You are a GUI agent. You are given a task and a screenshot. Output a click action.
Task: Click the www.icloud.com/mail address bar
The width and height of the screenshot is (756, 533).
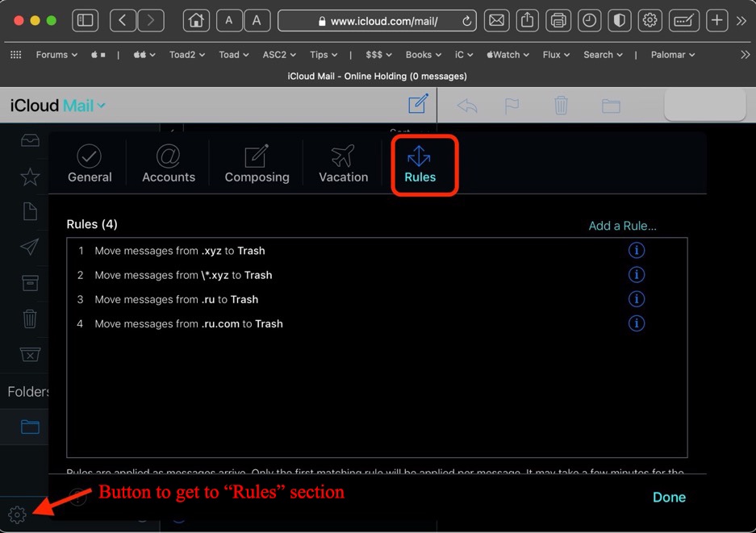377,21
